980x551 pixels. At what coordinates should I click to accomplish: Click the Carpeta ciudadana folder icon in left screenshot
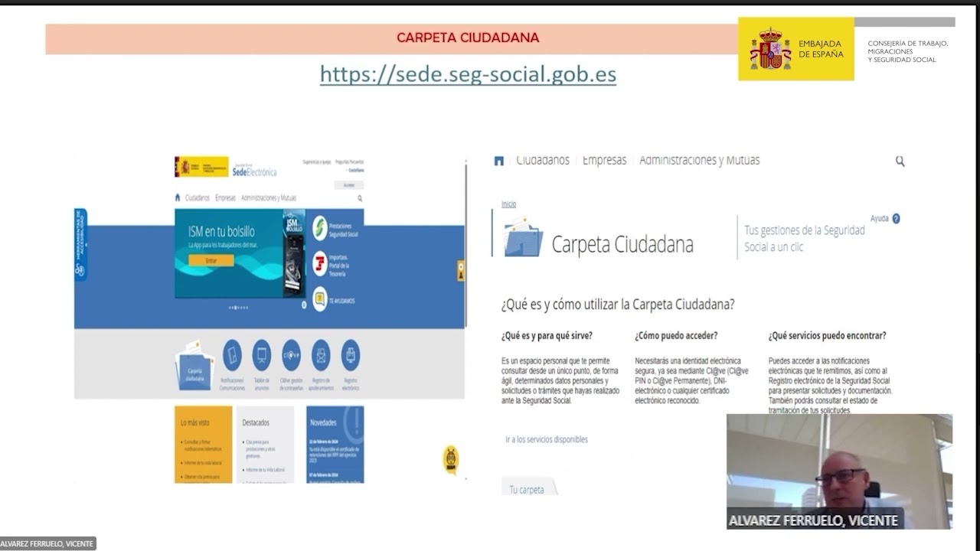pyautogui.click(x=195, y=366)
